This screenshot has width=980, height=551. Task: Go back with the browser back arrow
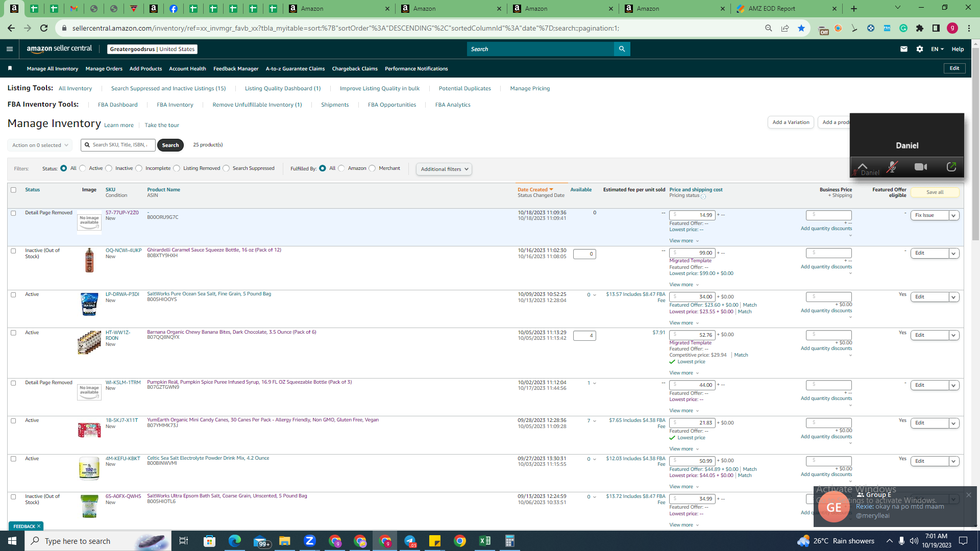tap(11, 28)
